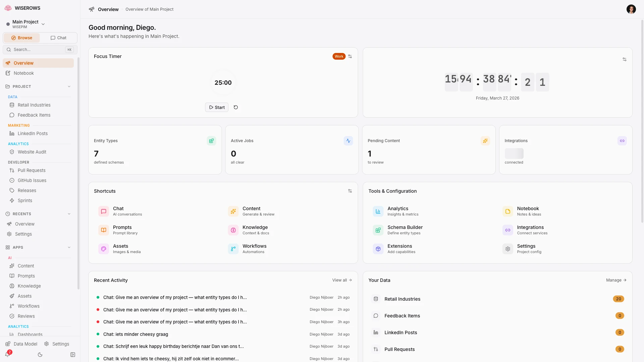Open the Main Project workspace switcher
The image size is (644, 362).
coord(43,24)
